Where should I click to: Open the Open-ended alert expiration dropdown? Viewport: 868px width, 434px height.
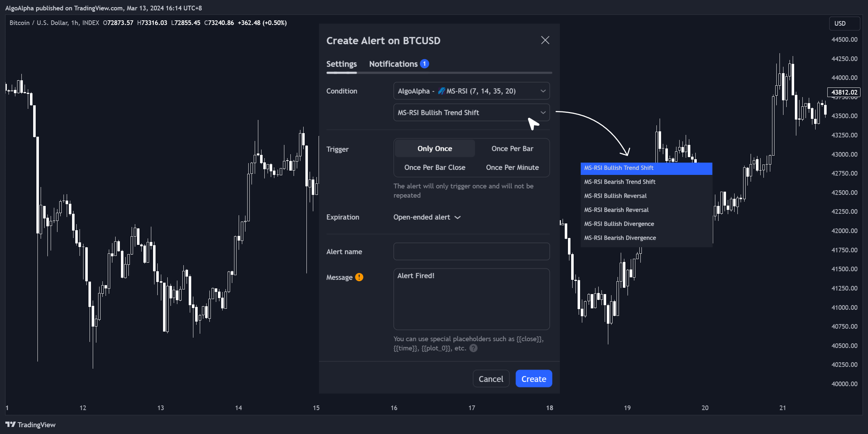pyautogui.click(x=427, y=217)
